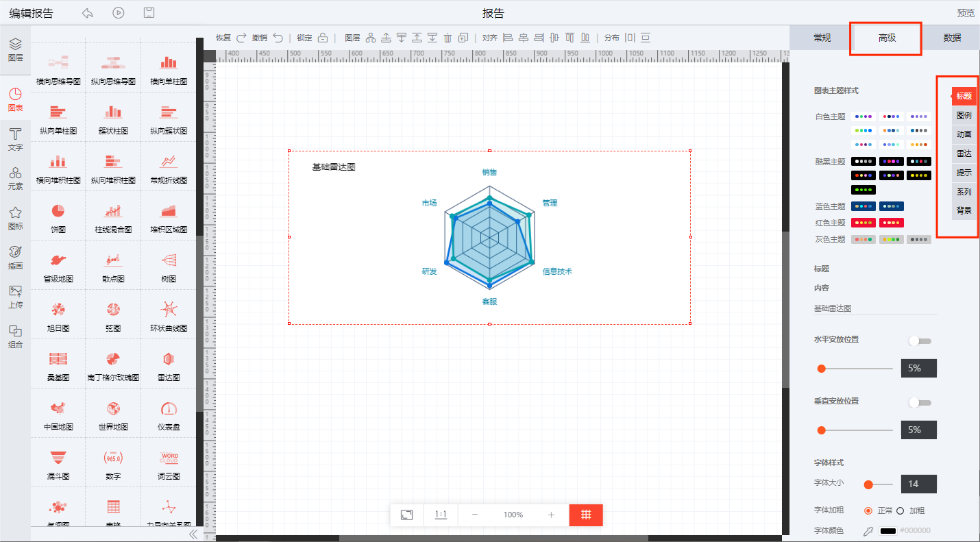Switch to the 数据 tab

pos(951,38)
